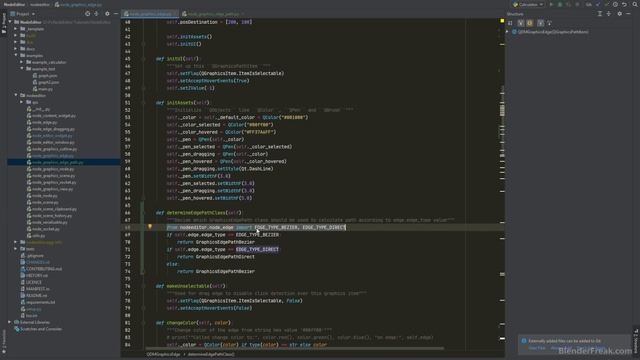Collapse the example_test folder
The width and height of the screenshot is (640, 360).
22,69
